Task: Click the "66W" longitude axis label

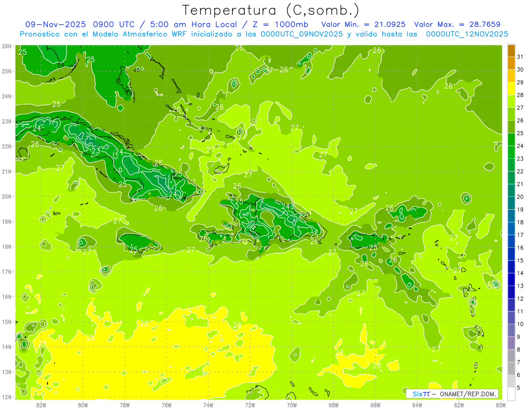Action: [375, 405]
